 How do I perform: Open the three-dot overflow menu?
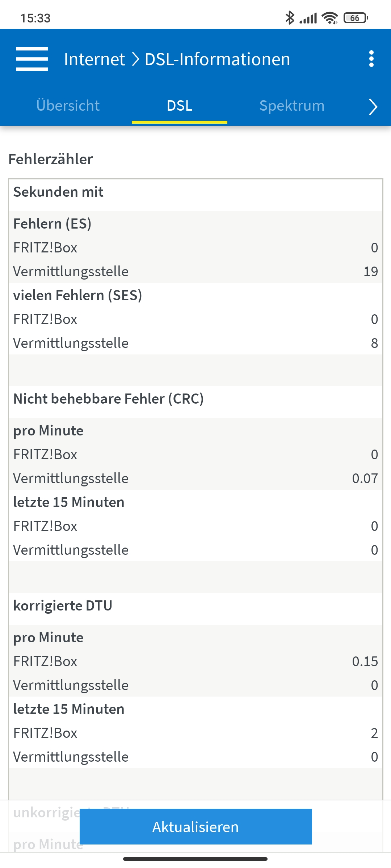click(371, 59)
